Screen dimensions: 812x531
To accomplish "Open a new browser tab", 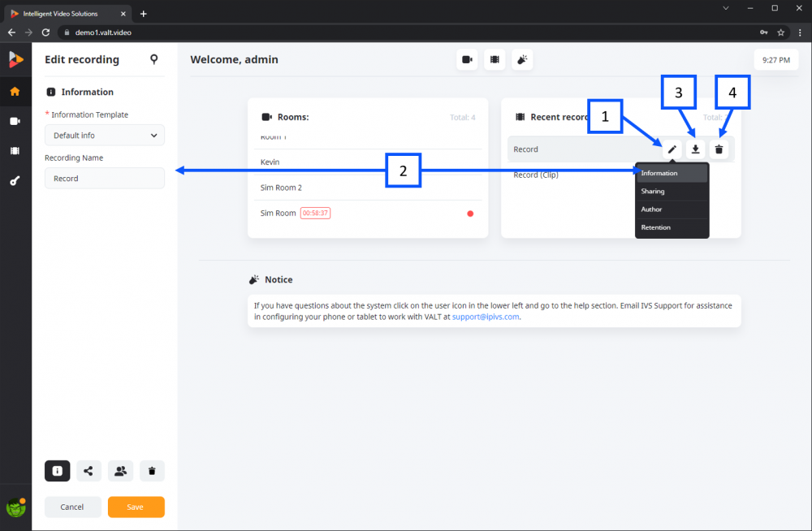I will pos(144,14).
